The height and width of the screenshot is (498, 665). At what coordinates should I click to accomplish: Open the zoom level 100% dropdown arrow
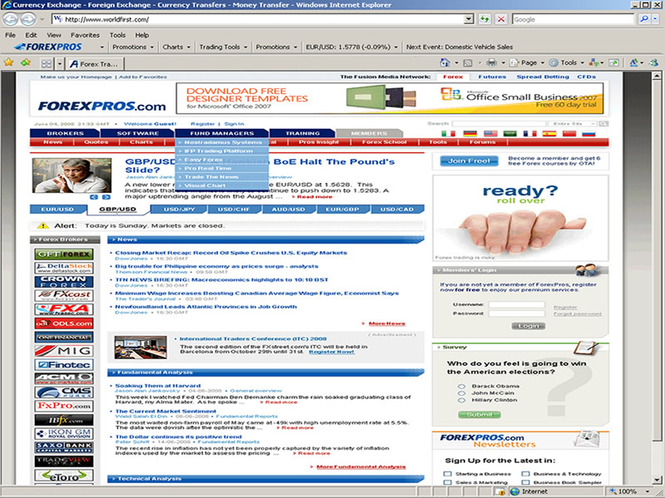[x=648, y=492]
